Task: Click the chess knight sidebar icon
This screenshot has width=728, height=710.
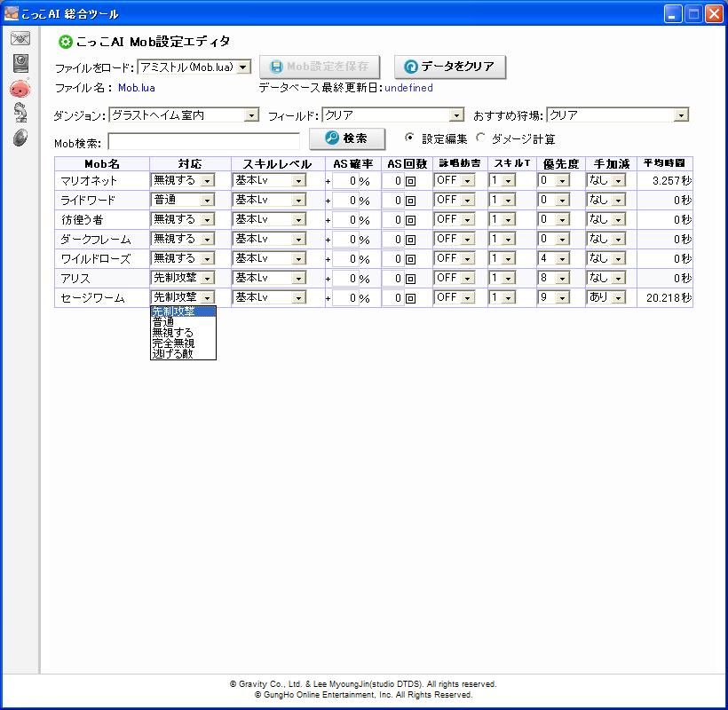Action: pyautogui.click(x=20, y=112)
